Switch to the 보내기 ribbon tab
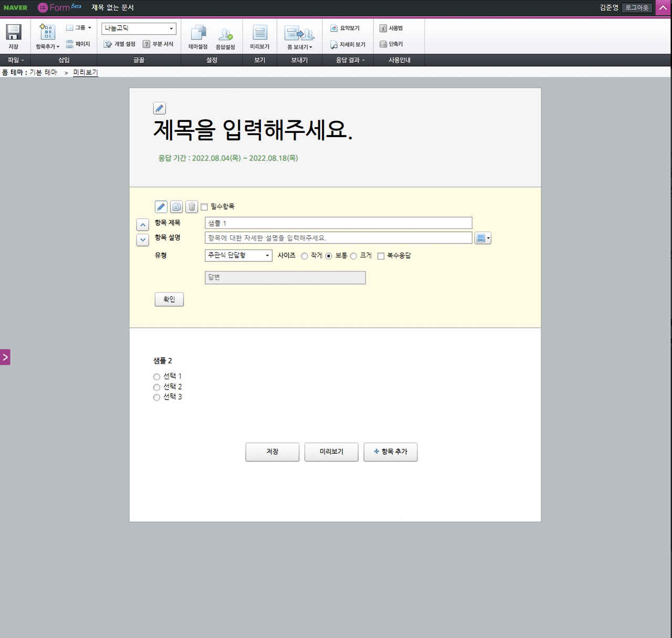 pos(299,60)
